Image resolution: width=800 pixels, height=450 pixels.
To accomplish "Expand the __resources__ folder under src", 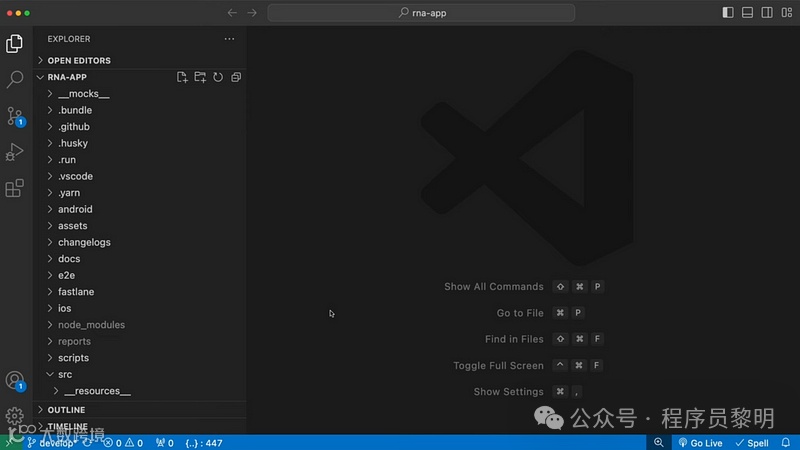I will [140, 391].
